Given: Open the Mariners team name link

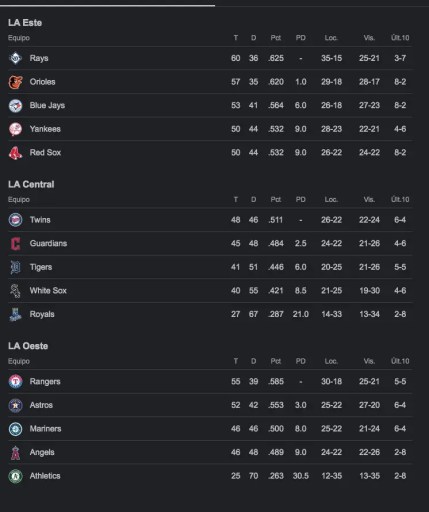Looking at the screenshot, I should tap(45, 429).
